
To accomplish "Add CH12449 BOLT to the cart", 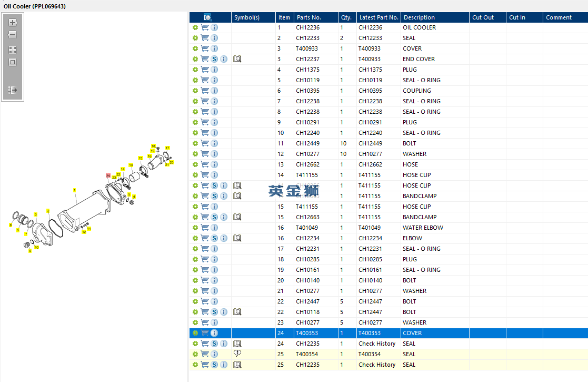I will click(x=205, y=143).
